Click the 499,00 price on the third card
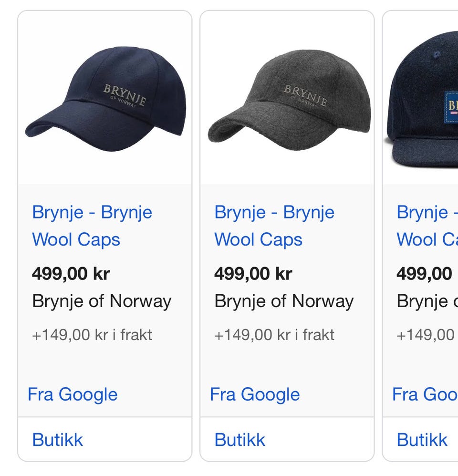The height and width of the screenshot is (476, 458). pyautogui.click(x=424, y=273)
